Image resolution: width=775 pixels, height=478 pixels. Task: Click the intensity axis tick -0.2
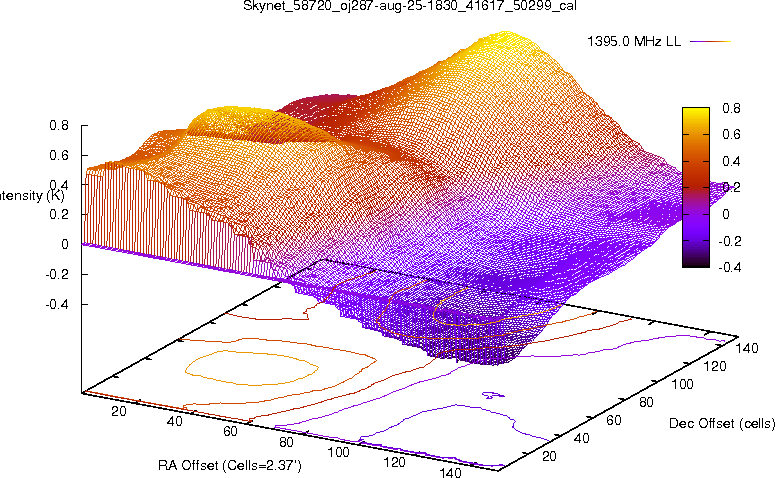click(57, 274)
